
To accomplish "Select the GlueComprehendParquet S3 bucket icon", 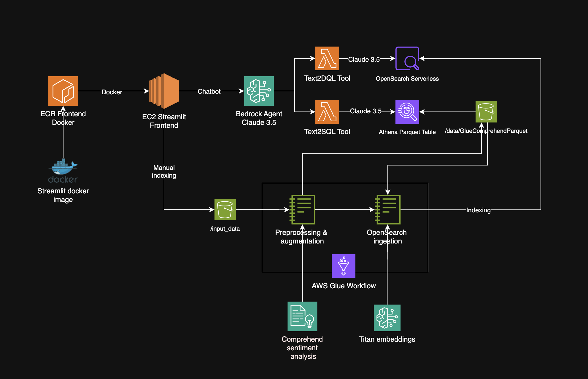I will 486,112.
